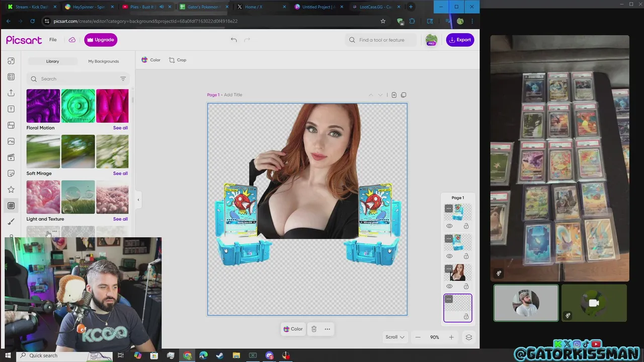644x362 pixels.
Task: Hide the woman photo layer
Action: click(449, 287)
